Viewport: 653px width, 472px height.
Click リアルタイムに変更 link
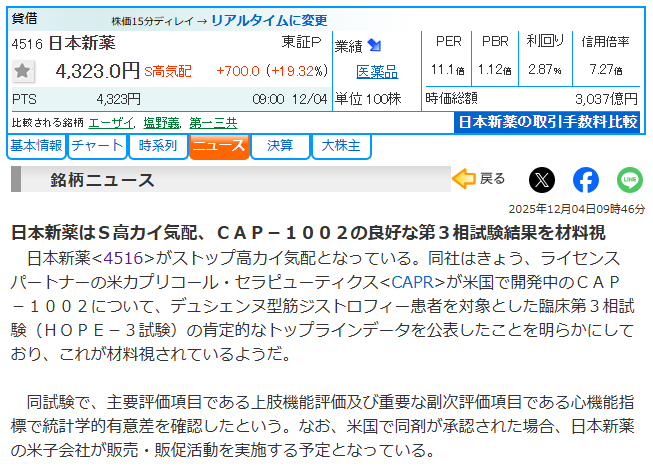[x=269, y=20]
